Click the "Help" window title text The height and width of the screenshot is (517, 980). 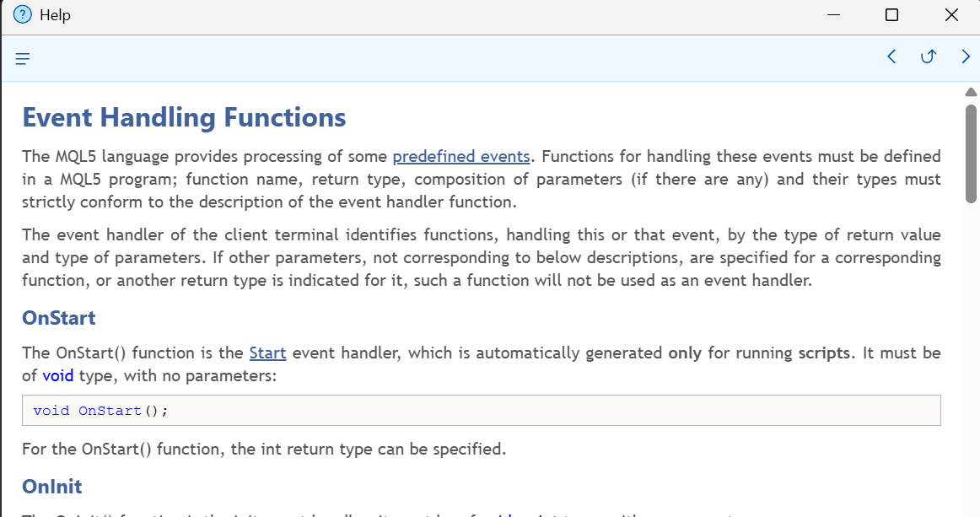point(55,15)
